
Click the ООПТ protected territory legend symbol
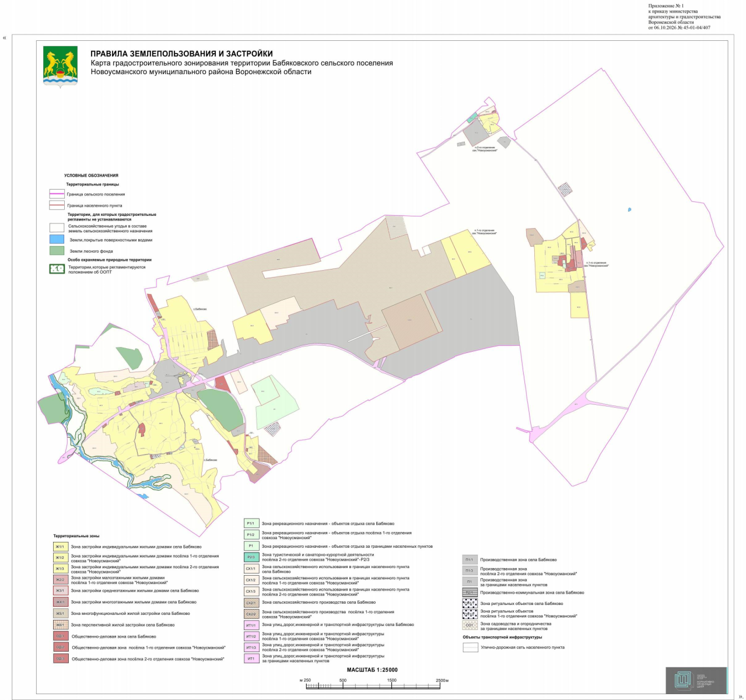tap(57, 269)
